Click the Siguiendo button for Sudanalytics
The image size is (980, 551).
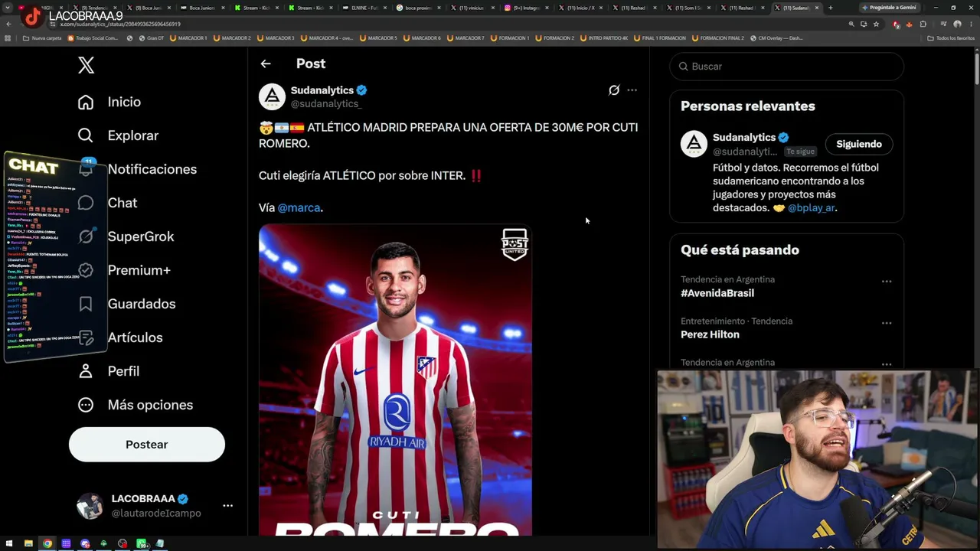859,144
